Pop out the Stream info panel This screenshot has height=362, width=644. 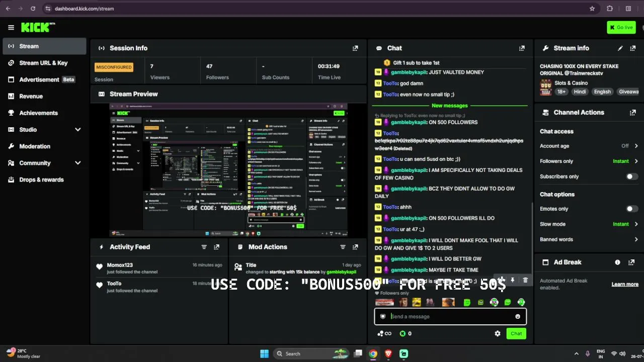point(632,48)
